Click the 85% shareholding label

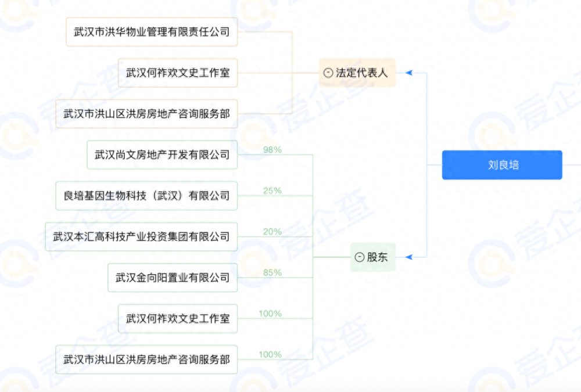point(272,273)
